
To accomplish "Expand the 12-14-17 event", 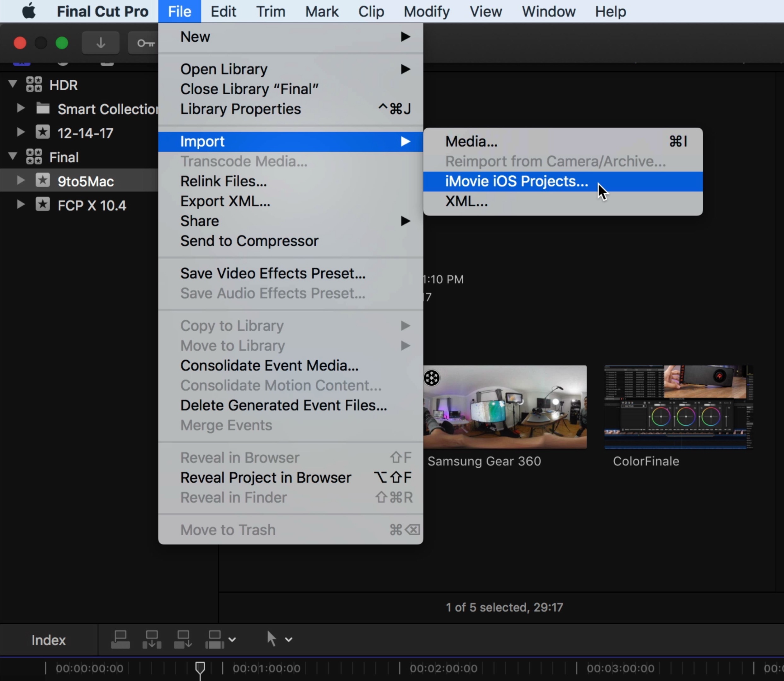I will tap(21, 132).
